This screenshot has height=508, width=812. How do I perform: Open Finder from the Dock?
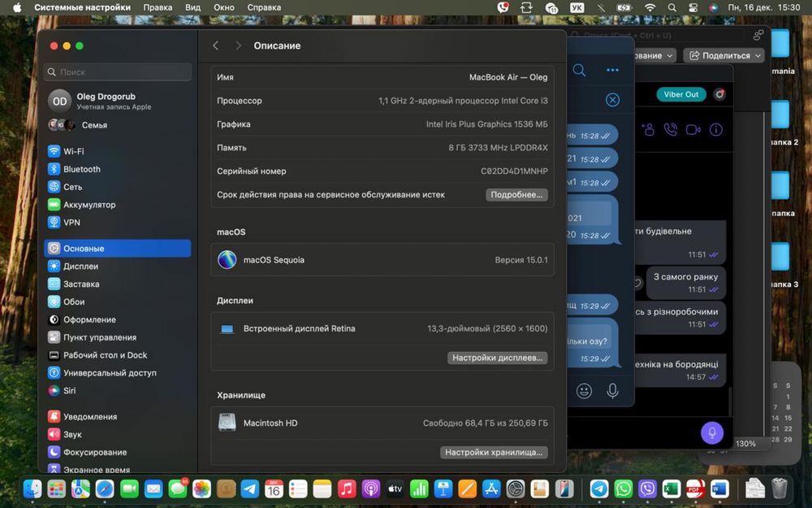click(x=32, y=488)
